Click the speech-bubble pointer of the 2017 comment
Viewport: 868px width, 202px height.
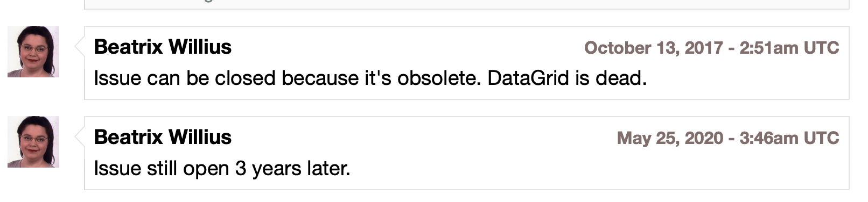[80, 47]
